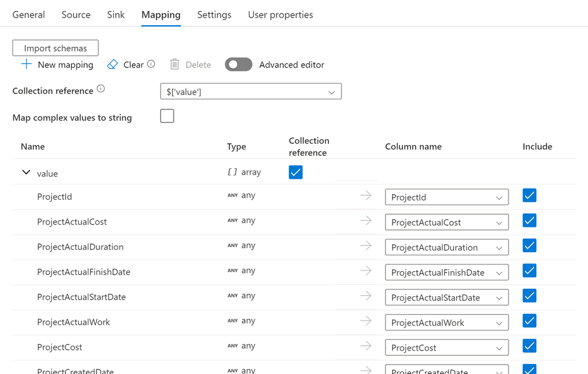The width and height of the screenshot is (588, 374).
Task: Open the Settings tab
Action: 214,15
